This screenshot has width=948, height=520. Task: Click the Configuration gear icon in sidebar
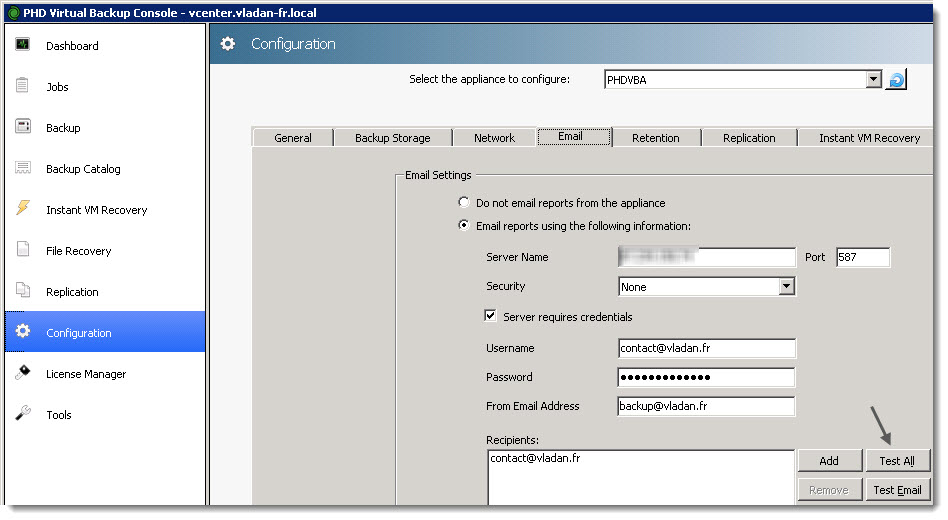click(x=23, y=331)
